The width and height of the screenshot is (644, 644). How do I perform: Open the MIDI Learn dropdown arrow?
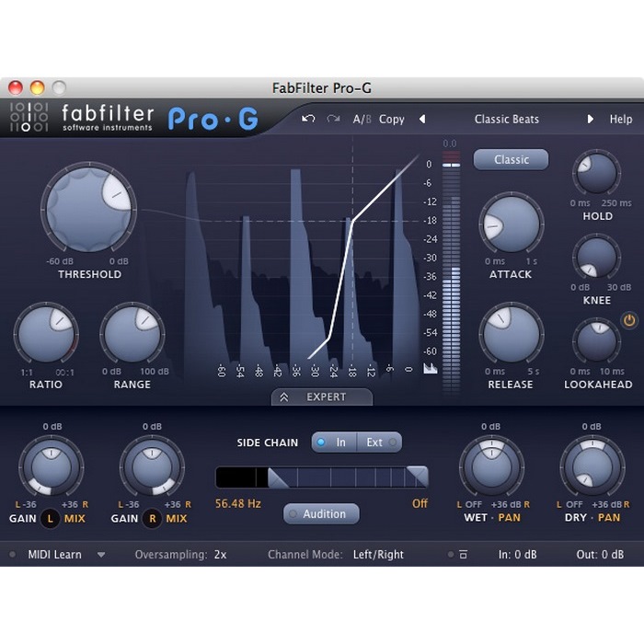(x=101, y=555)
